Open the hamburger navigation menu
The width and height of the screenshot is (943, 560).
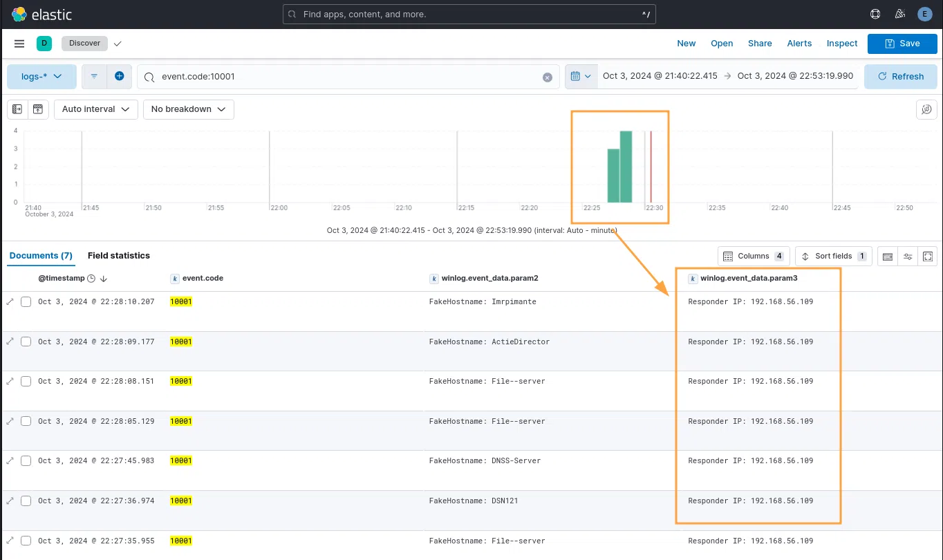[x=19, y=44]
